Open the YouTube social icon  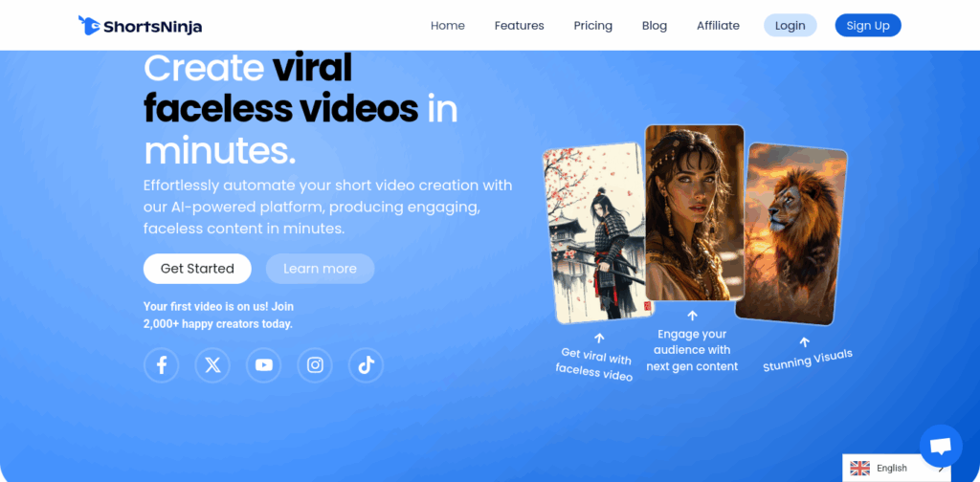(264, 365)
